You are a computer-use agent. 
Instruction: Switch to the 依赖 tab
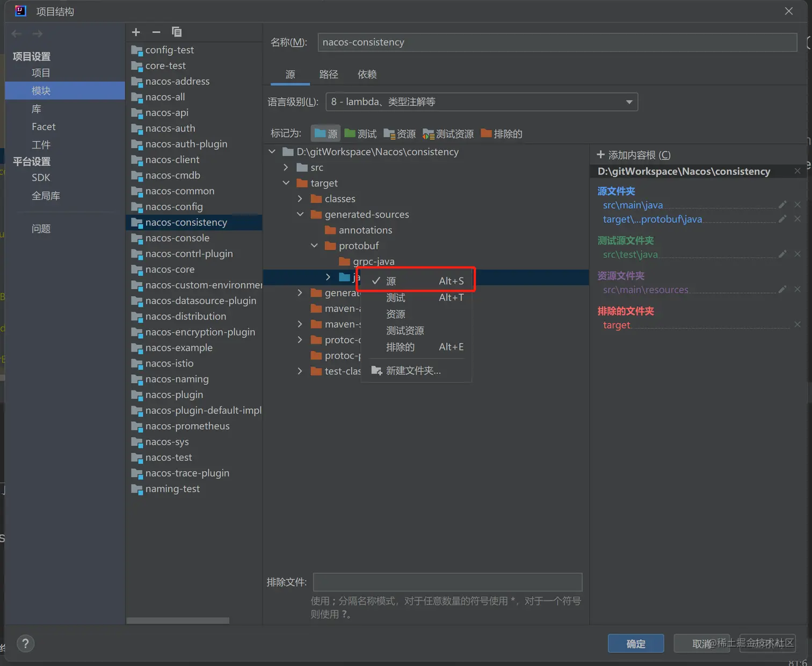(367, 75)
